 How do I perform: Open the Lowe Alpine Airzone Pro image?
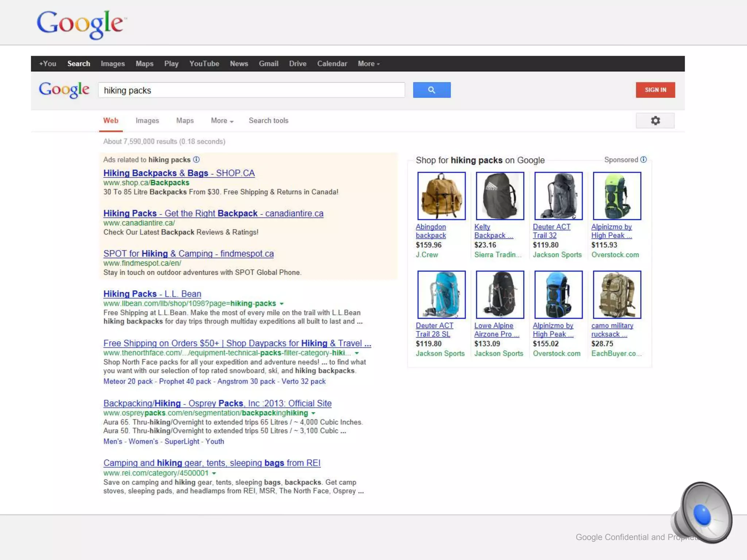coord(500,295)
